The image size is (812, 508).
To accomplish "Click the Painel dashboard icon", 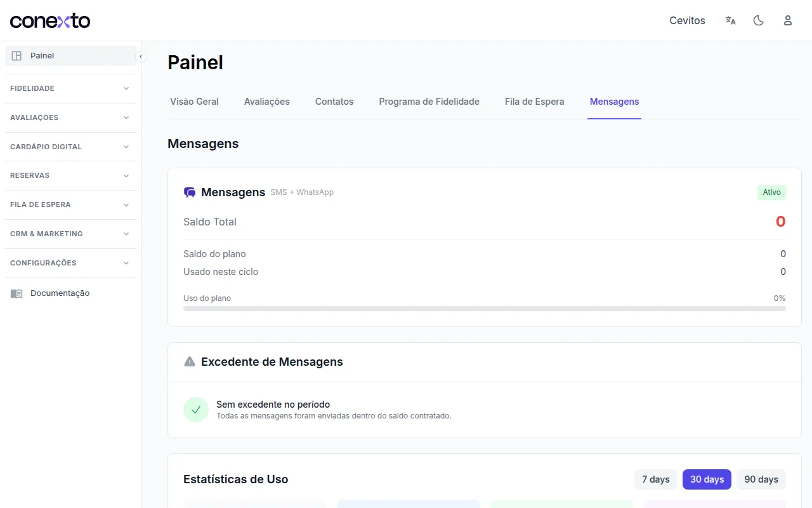I will pyautogui.click(x=16, y=56).
